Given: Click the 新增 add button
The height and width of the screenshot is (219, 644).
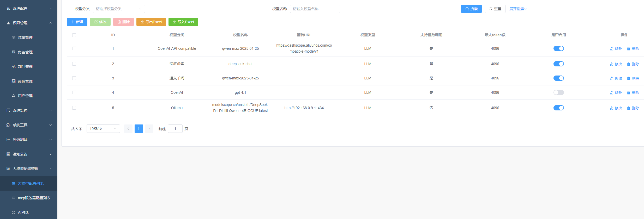Looking at the screenshot, I should click(77, 22).
